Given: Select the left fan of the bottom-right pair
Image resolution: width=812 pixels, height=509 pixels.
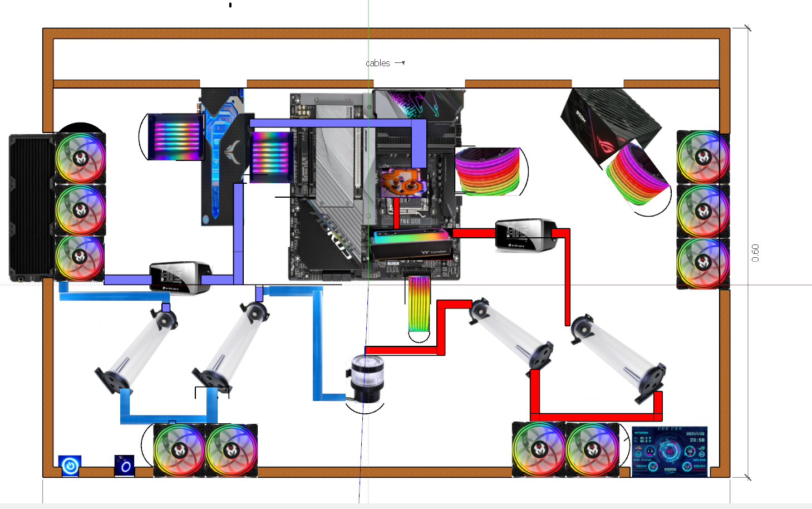Looking at the screenshot, I should [x=539, y=449].
